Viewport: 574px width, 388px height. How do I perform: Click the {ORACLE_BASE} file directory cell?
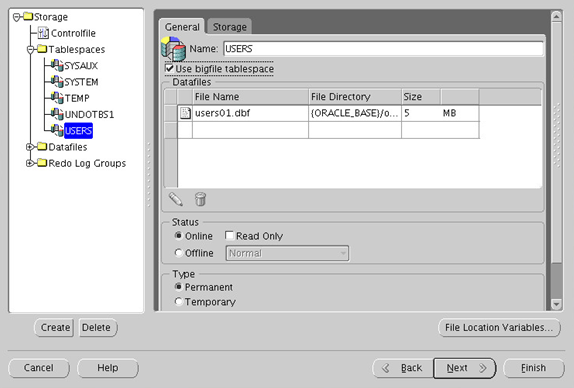[x=355, y=113]
